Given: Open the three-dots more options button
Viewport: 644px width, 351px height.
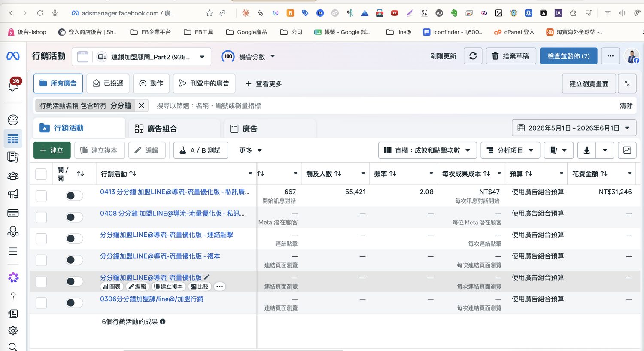Looking at the screenshot, I should coord(610,56).
